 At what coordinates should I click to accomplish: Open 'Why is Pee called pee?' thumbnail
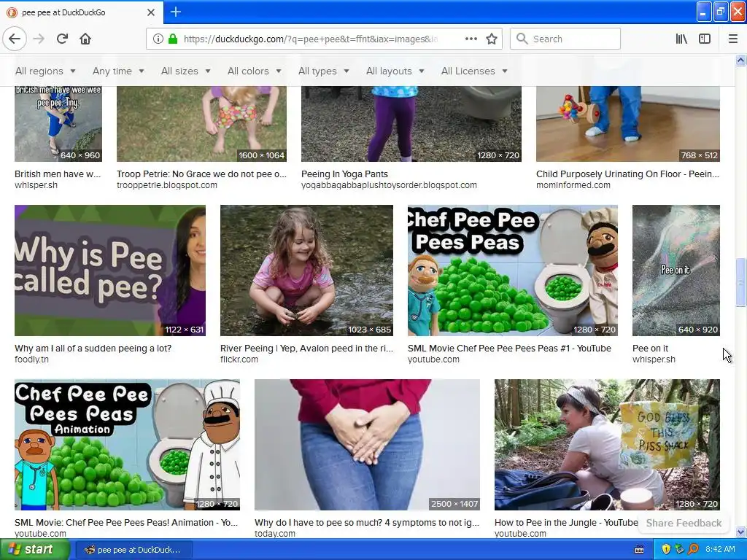(110, 271)
